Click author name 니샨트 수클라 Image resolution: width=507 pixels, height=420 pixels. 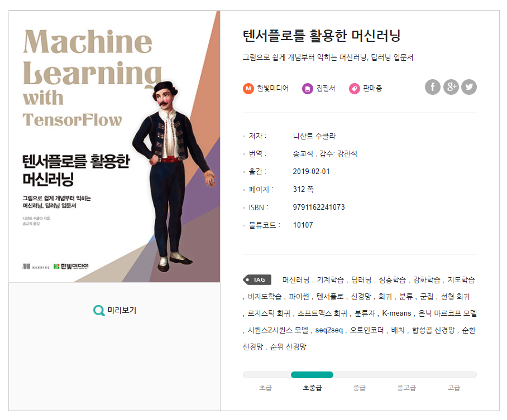(314, 136)
